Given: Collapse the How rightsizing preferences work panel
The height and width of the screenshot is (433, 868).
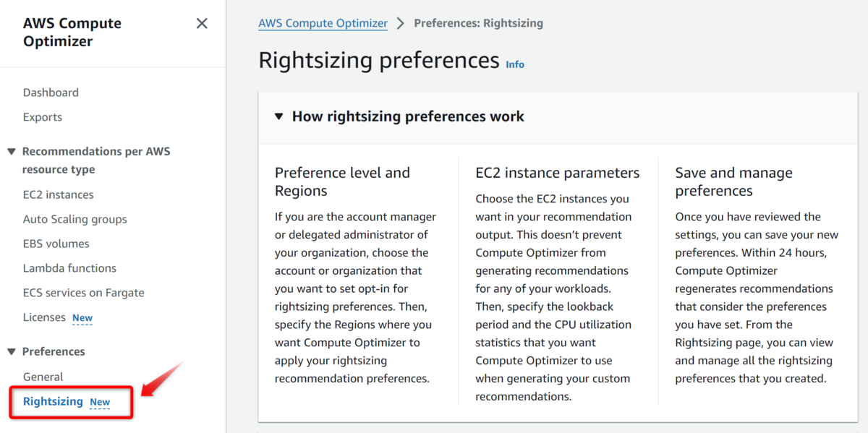Looking at the screenshot, I should [x=278, y=116].
